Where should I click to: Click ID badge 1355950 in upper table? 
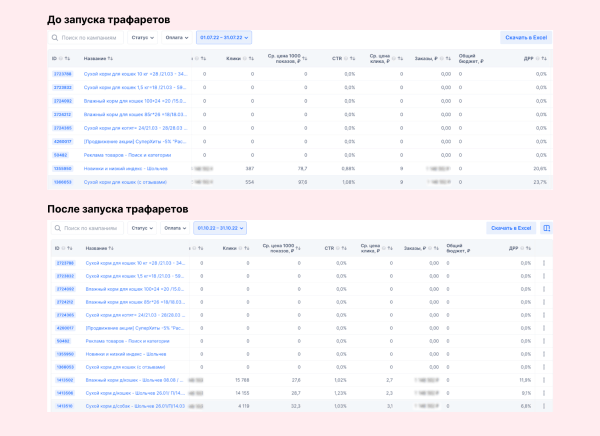(62, 168)
